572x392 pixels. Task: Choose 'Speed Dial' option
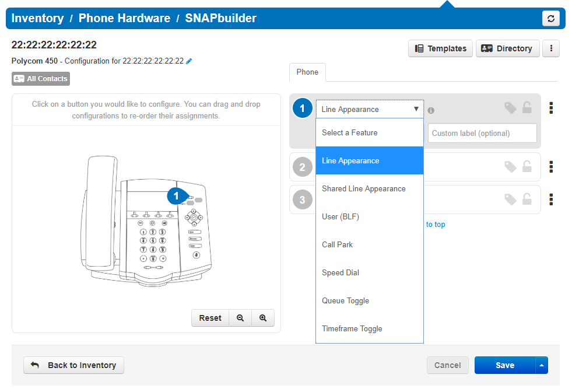pyautogui.click(x=370, y=272)
